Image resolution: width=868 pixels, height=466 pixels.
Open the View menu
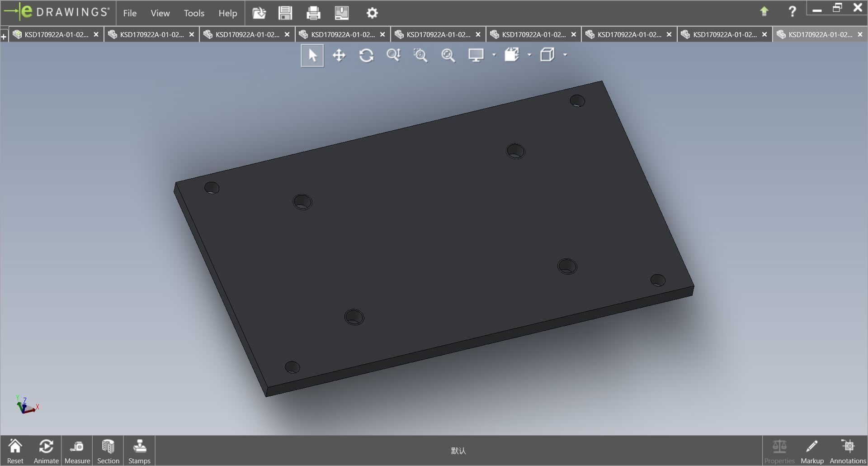click(x=160, y=13)
